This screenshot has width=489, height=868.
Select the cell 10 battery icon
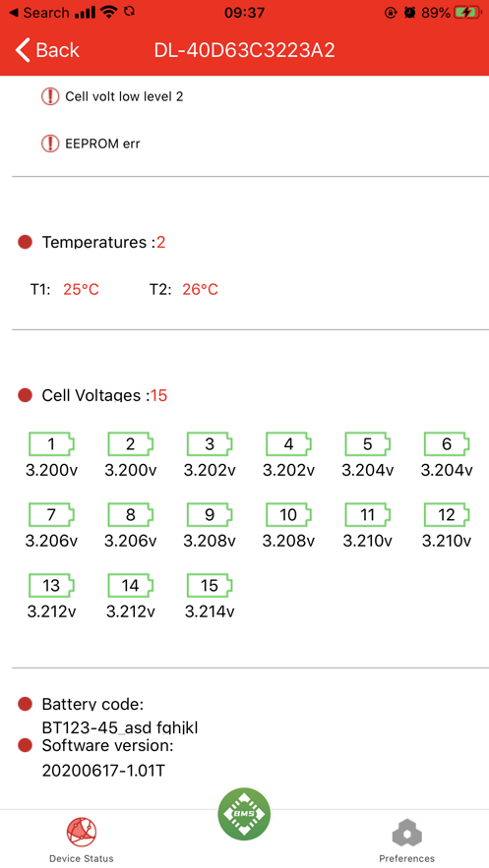[x=288, y=515]
